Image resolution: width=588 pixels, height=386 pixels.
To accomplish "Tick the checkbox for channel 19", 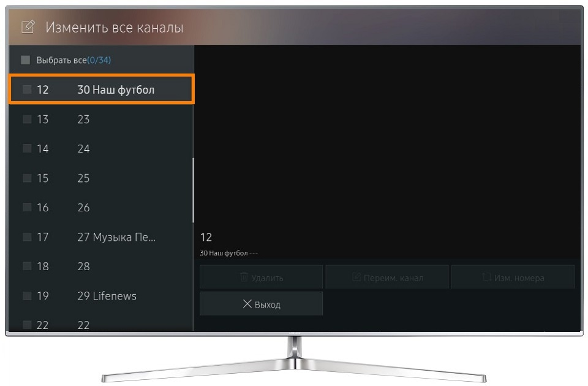I will [x=27, y=295].
